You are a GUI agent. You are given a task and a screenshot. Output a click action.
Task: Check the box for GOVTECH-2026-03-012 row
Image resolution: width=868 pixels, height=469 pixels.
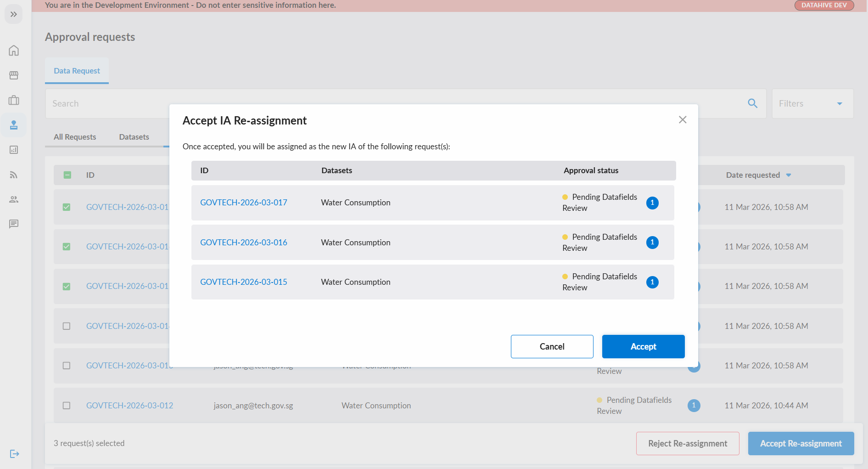(67, 406)
